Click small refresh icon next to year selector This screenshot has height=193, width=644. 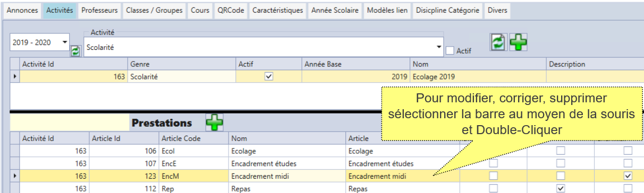[x=75, y=51]
